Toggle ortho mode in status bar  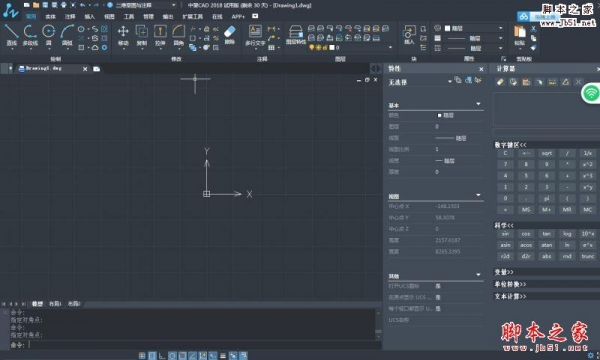[x=162, y=356]
